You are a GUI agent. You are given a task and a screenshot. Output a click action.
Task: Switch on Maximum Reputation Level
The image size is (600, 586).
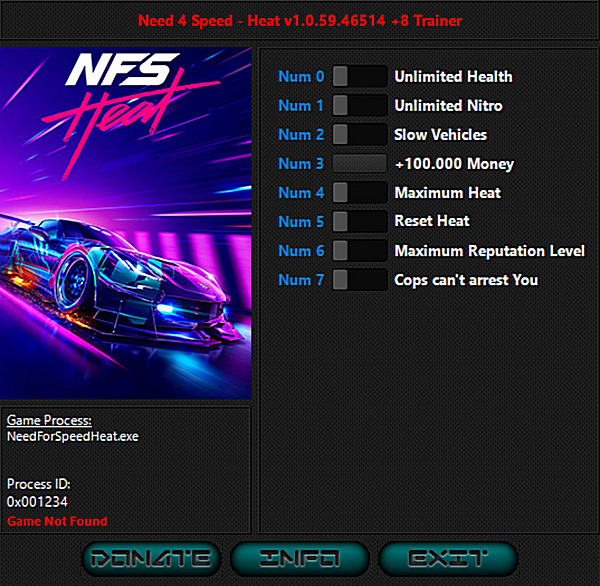point(359,250)
